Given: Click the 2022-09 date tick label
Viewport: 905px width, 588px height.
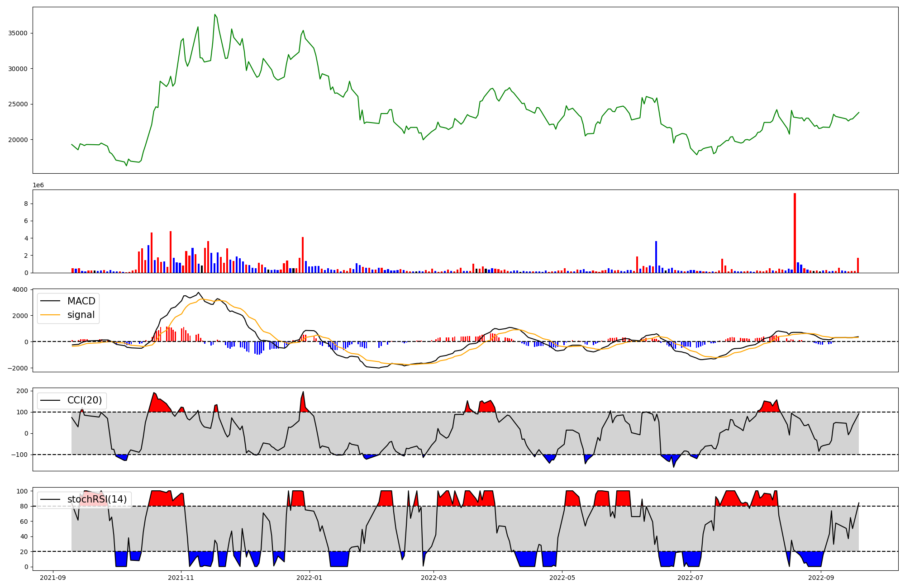Looking at the screenshot, I should point(821,578).
